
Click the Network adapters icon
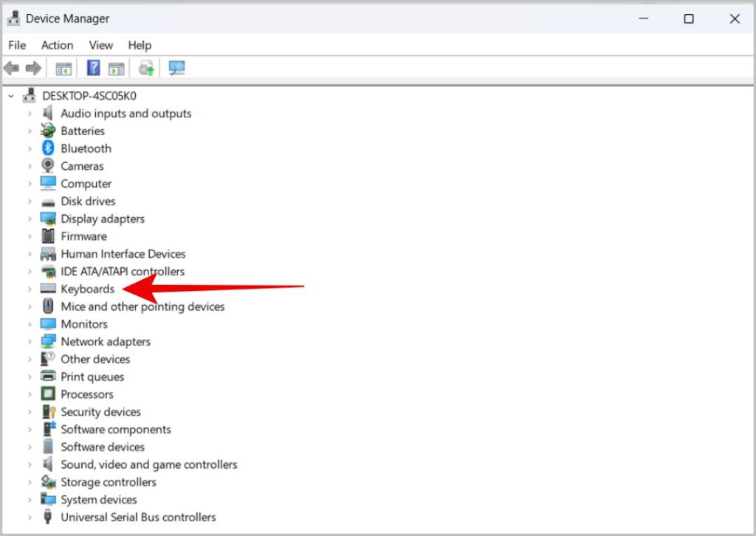(x=48, y=341)
